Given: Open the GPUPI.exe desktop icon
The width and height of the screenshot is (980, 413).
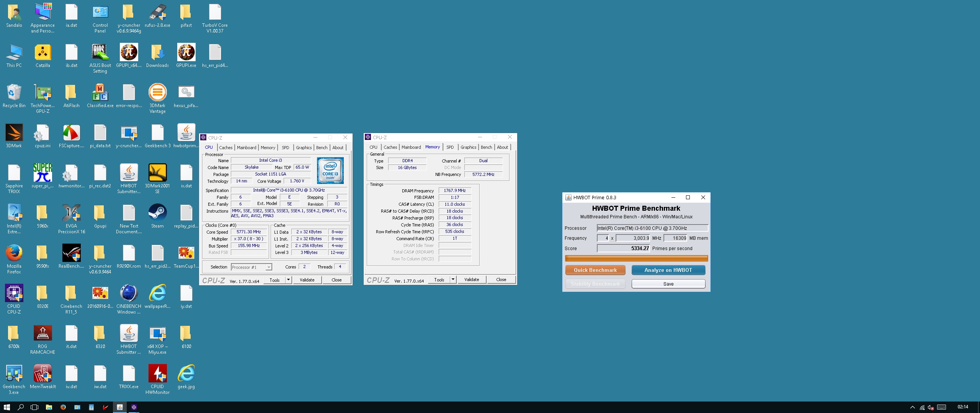Looking at the screenshot, I should 186,56.
